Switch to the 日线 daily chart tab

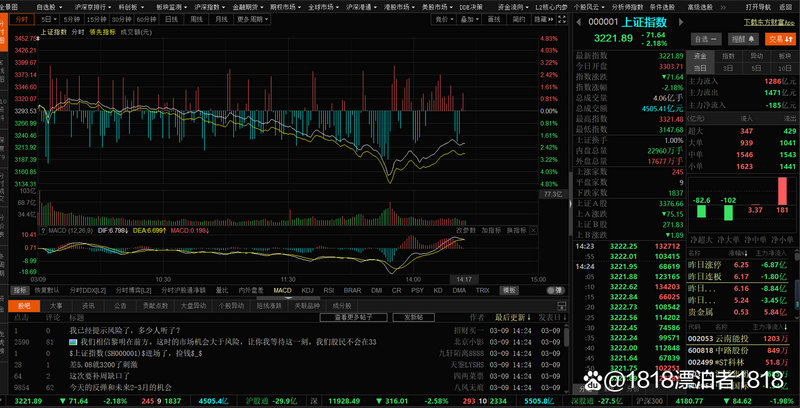point(173,19)
